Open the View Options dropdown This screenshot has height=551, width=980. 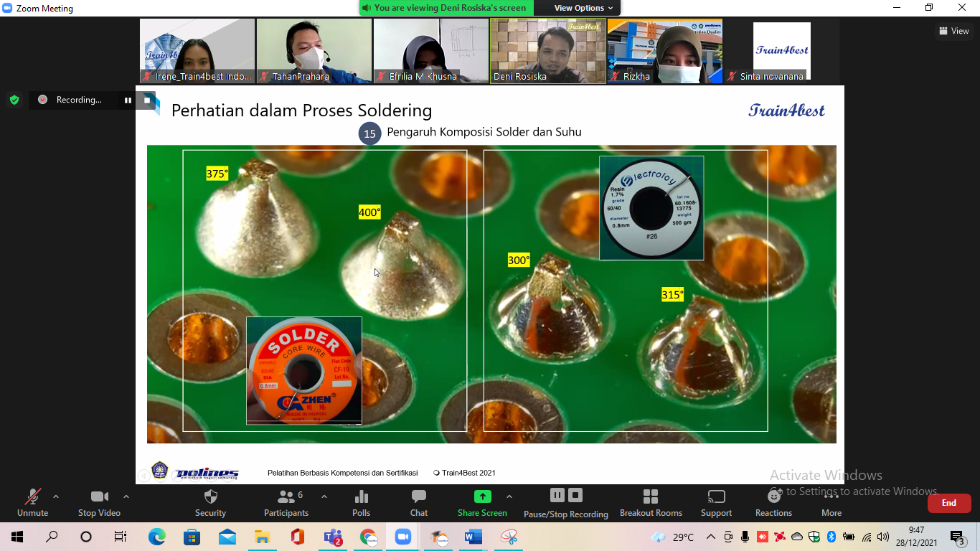[583, 8]
